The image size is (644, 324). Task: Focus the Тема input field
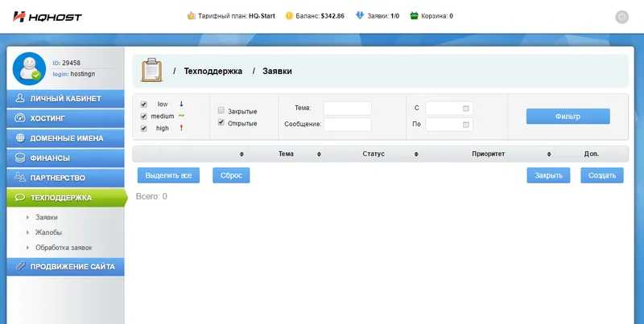(348, 109)
